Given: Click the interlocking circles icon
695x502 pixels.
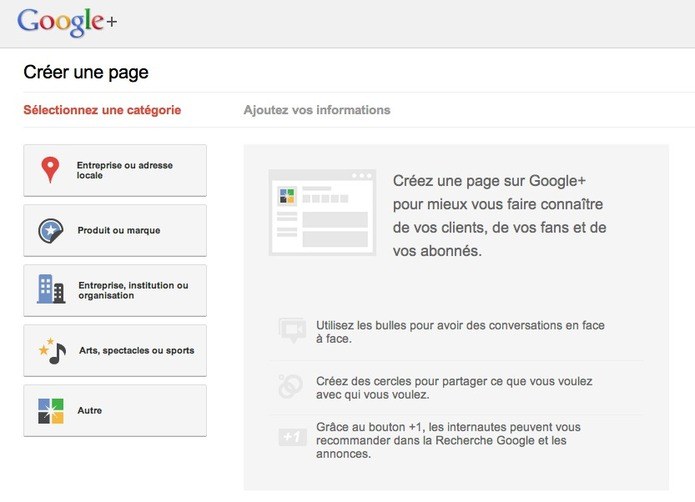Looking at the screenshot, I should pos(290,386).
